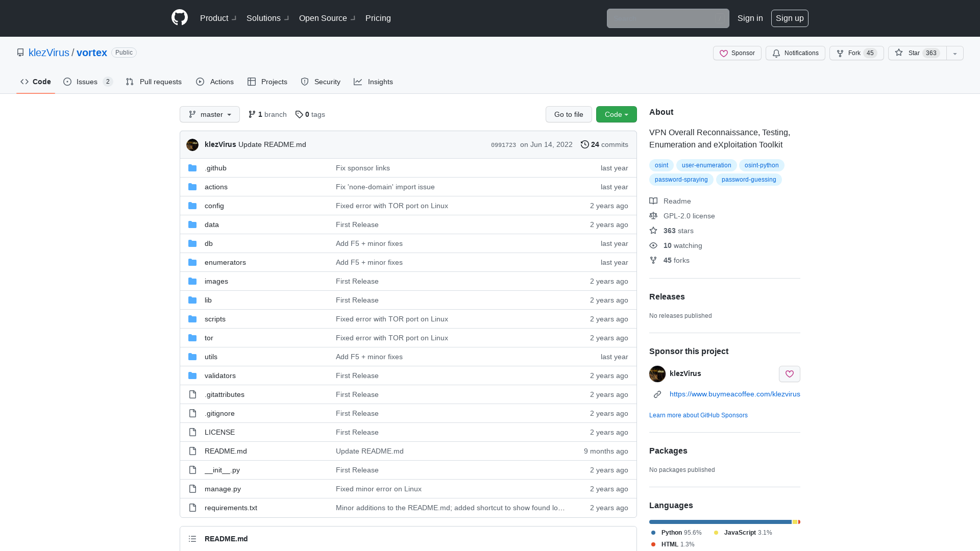Open the Pricing page link
This screenshot has width=980, height=551.
(378, 18)
